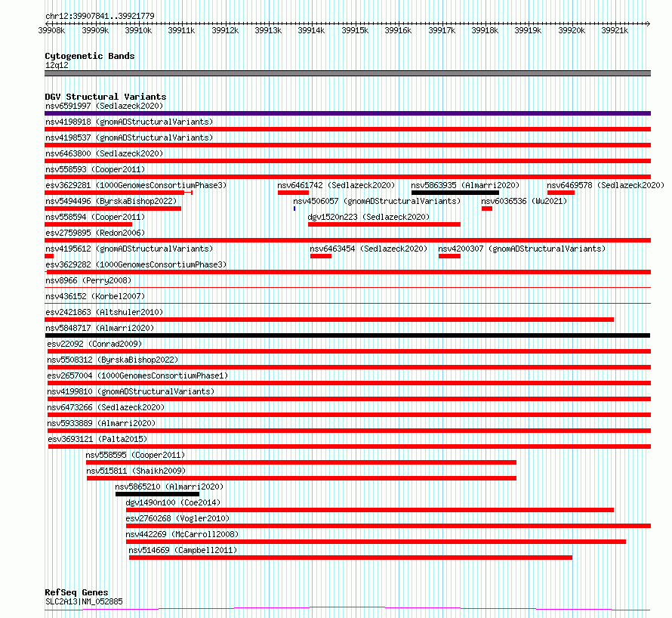
Task: Click nsv4506057 (gnomADStructuralVariants) label
Action: [x=377, y=201]
